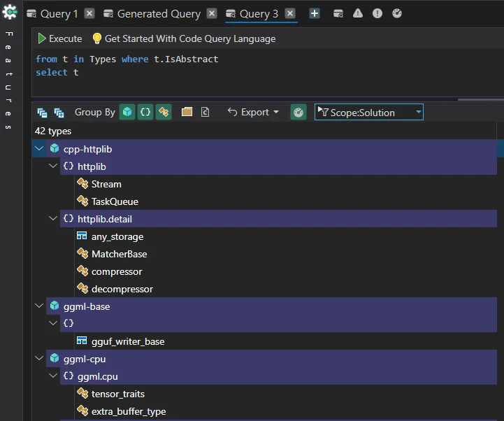The width and height of the screenshot is (504, 421).
Task: Click the ggml.cpu braces icon
Action: click(x=69, y=376)
